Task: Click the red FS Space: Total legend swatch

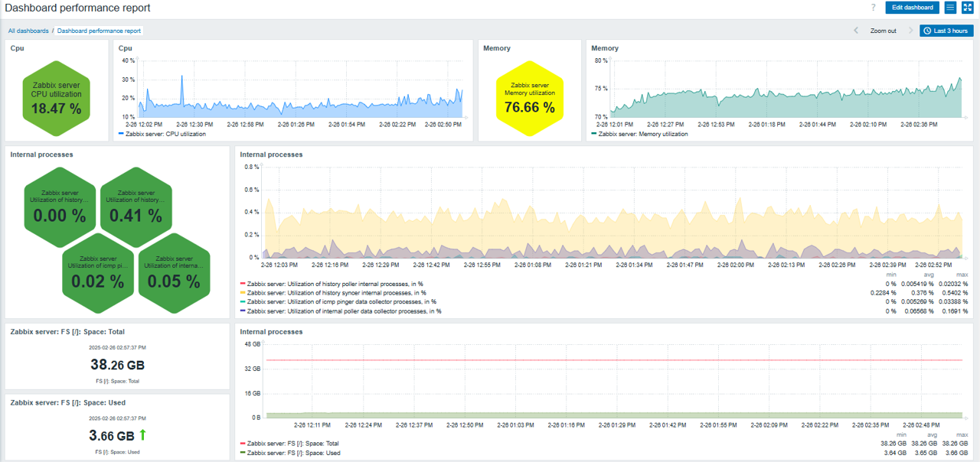Action: coord(243,444)
